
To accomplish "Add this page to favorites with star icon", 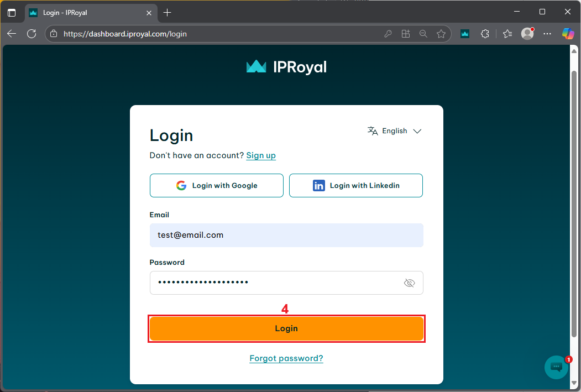I will point(441,34).
